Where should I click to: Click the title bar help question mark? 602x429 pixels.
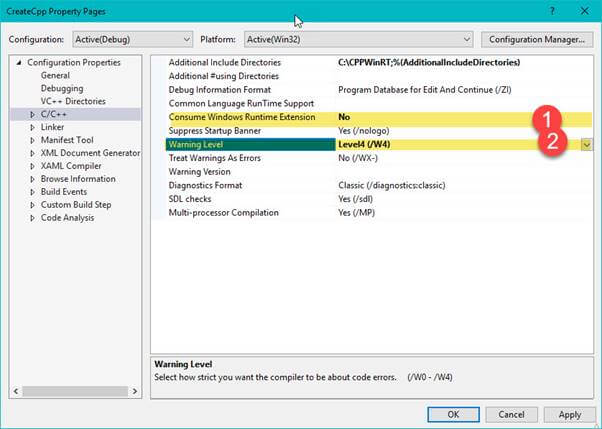point(552,11)
